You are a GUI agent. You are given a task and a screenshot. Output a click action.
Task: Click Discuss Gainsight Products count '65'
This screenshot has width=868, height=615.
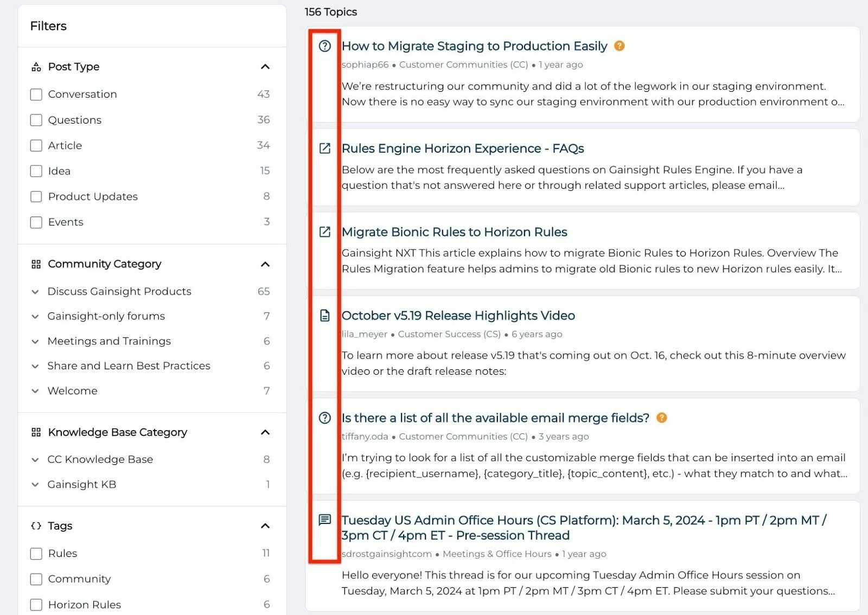(x=264, y=292)
